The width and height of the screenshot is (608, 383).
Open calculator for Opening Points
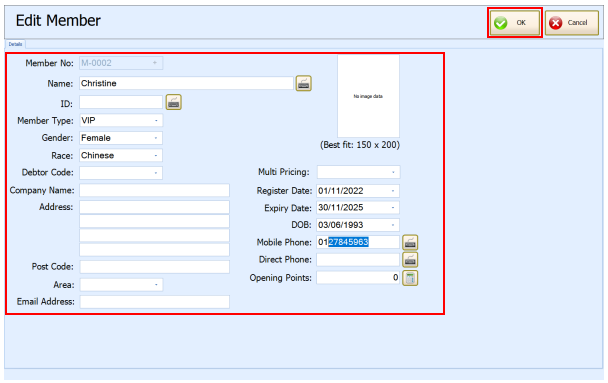coord(410,278)
